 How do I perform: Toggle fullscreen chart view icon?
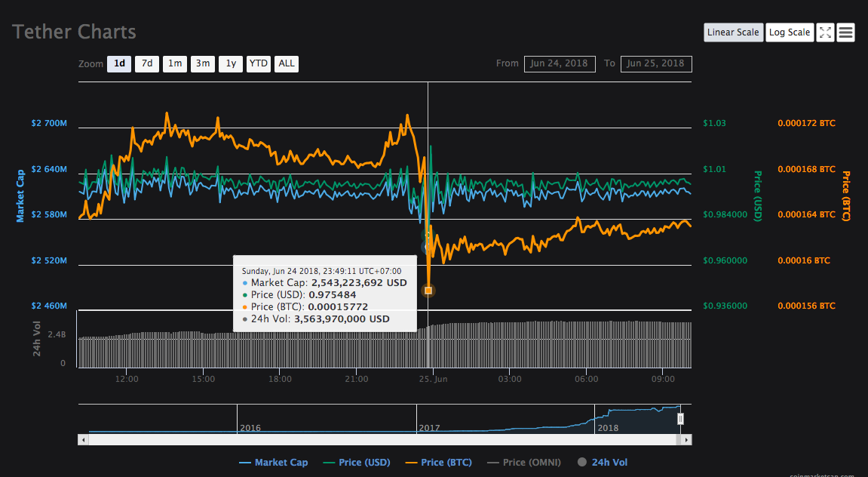click(825, 32)
